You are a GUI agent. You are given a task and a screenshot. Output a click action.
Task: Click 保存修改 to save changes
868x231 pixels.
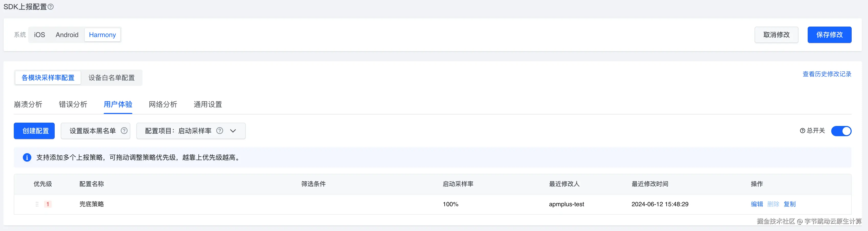click(x=829, y=35)
